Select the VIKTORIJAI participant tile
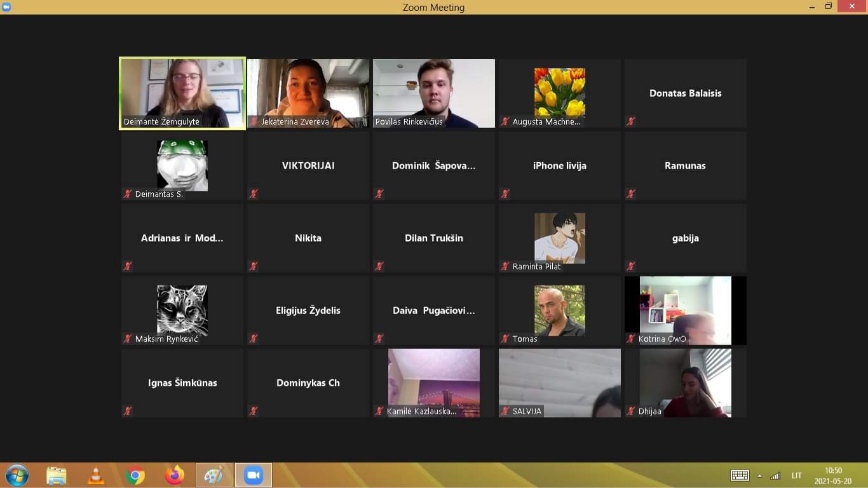 point(308,166)
